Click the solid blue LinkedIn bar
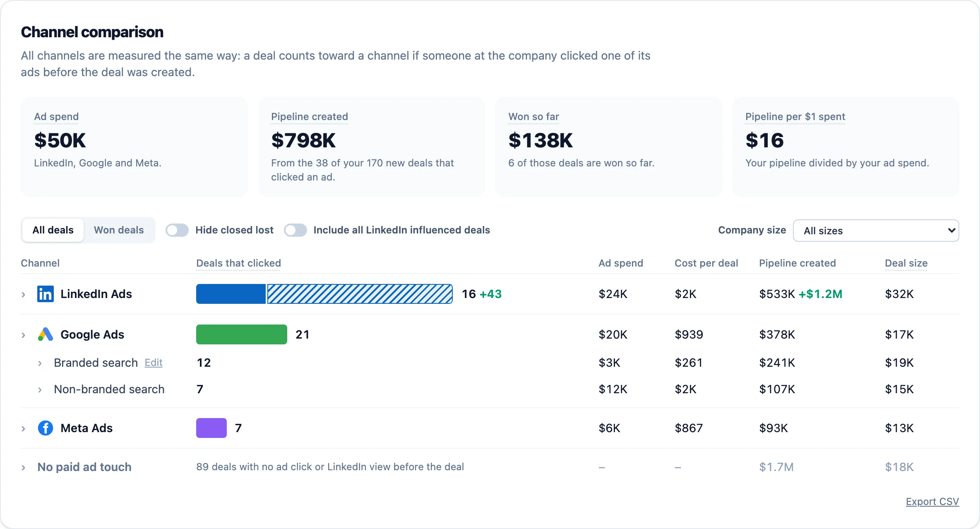This screenshot has width=980, height=529. 231,294
